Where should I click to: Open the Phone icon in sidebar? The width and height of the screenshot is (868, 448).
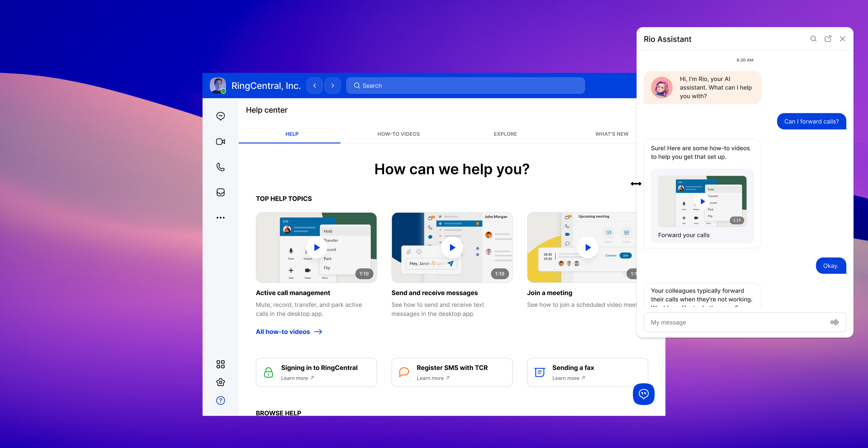[x=220, y=167]
